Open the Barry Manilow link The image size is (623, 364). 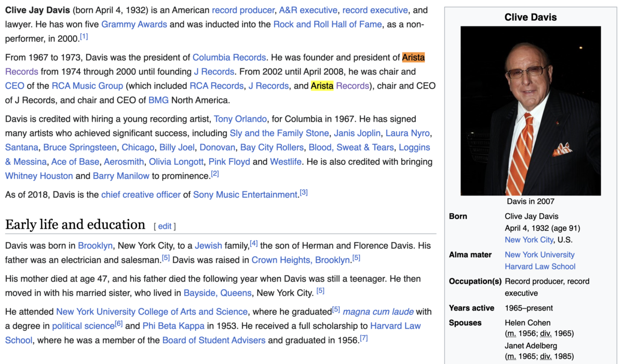(x=121, y=176)
